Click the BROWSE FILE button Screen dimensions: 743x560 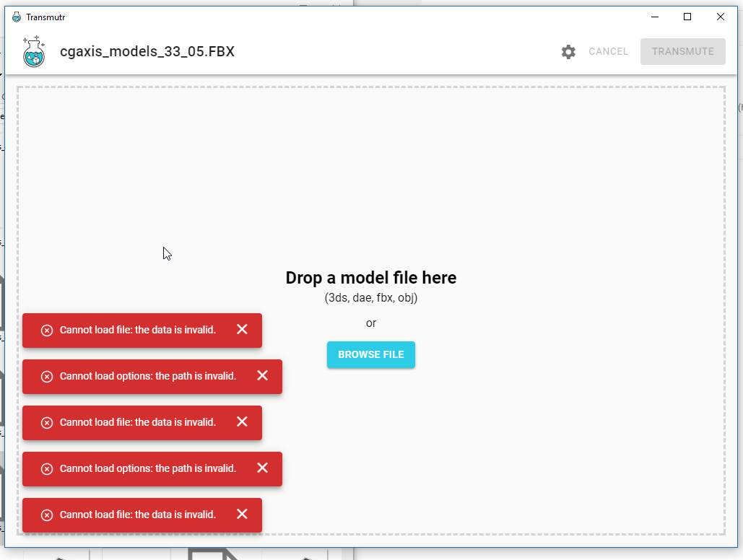(370, 355)
